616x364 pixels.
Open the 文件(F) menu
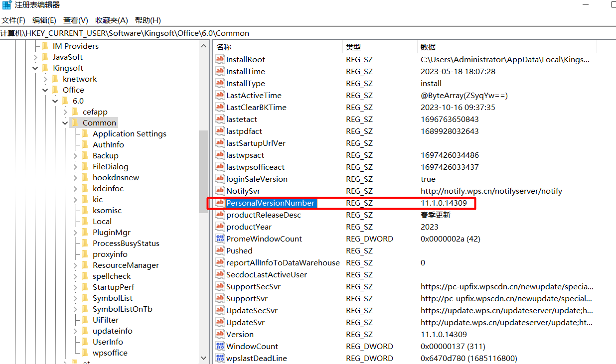[x=13, y=20]
